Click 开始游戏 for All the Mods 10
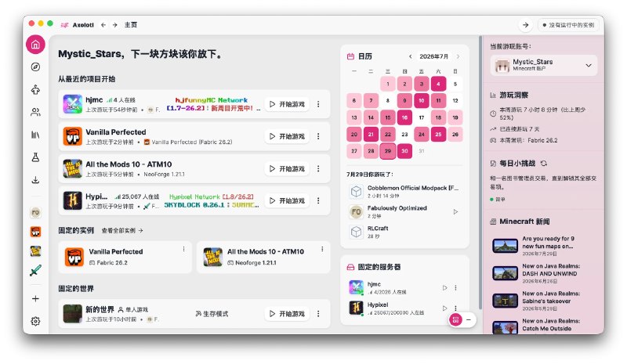 pos(287,168)
